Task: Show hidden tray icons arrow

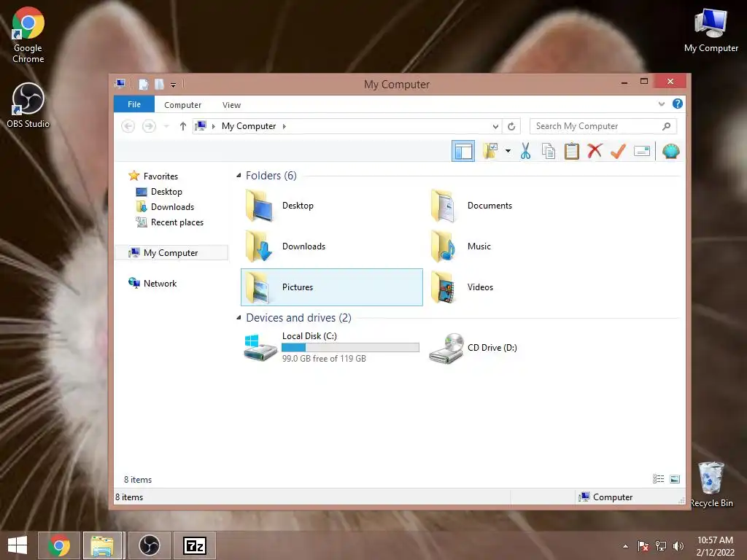Action: click(x=625, y=546)
